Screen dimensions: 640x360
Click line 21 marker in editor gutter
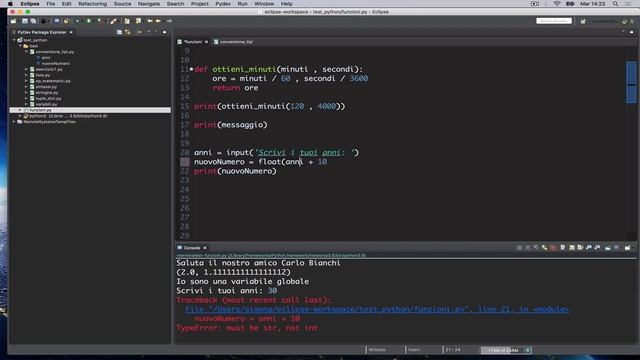point(184,162)
